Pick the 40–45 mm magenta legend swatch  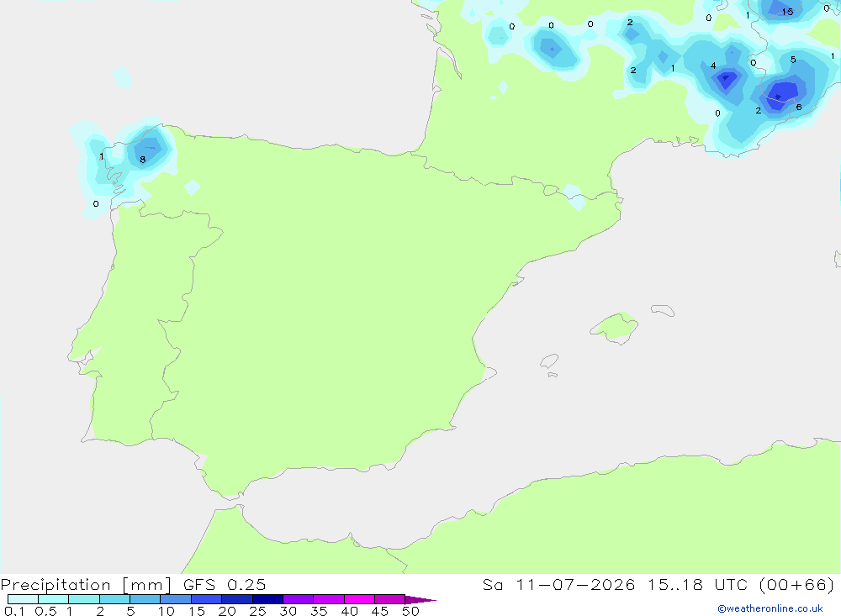(359, 599)
